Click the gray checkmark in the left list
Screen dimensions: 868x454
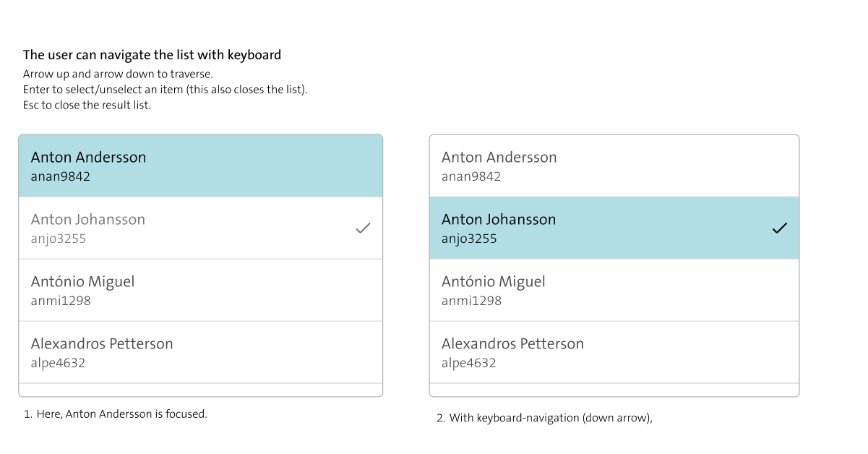click(x=363, y=228)
